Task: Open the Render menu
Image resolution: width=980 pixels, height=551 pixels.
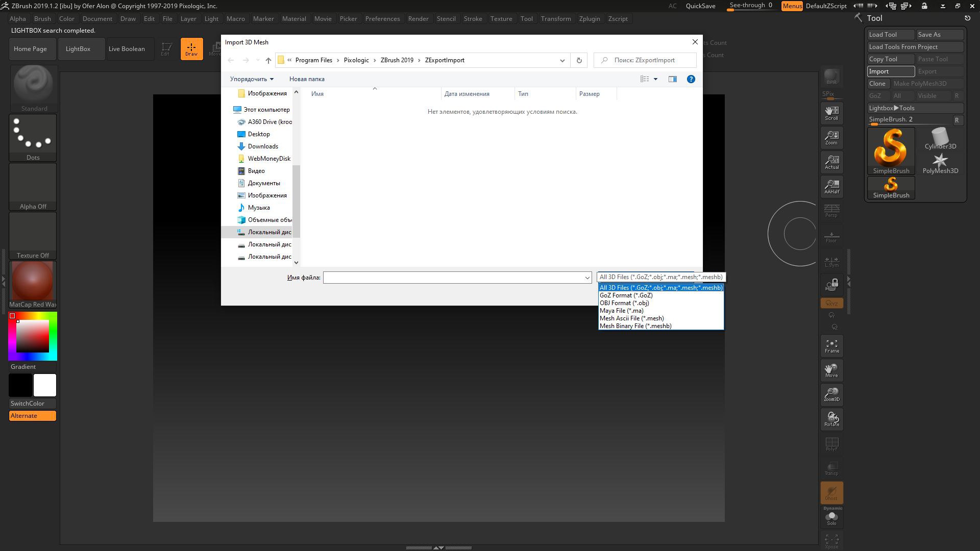Action: click(x=418, y=19)
